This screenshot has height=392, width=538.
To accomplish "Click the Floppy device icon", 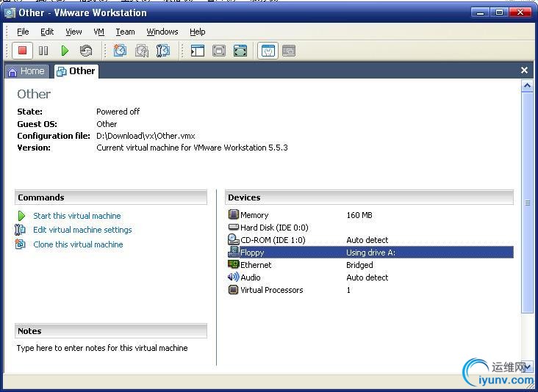I will [234, 252].
